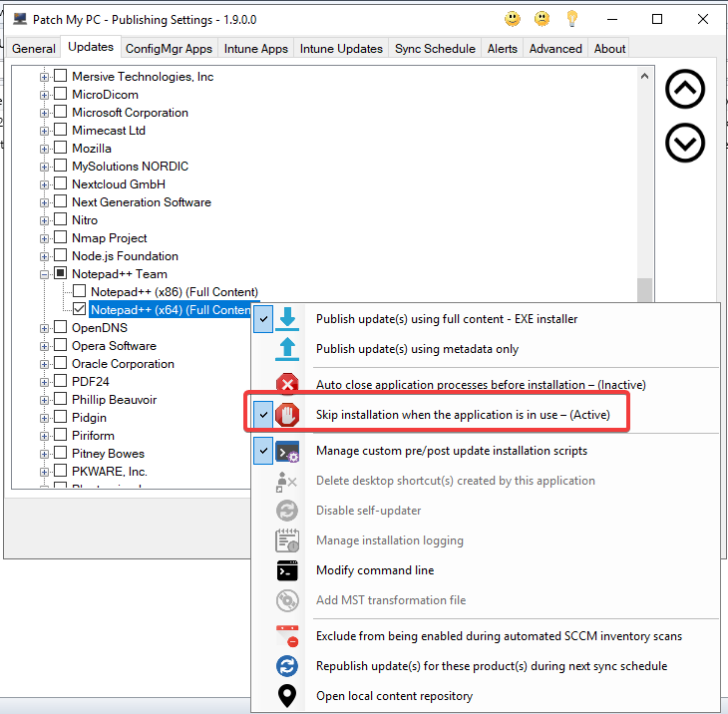Choose Manage custom pre/post update installation scripts
This screenshot has width=728, height=714.
[486, 451]
